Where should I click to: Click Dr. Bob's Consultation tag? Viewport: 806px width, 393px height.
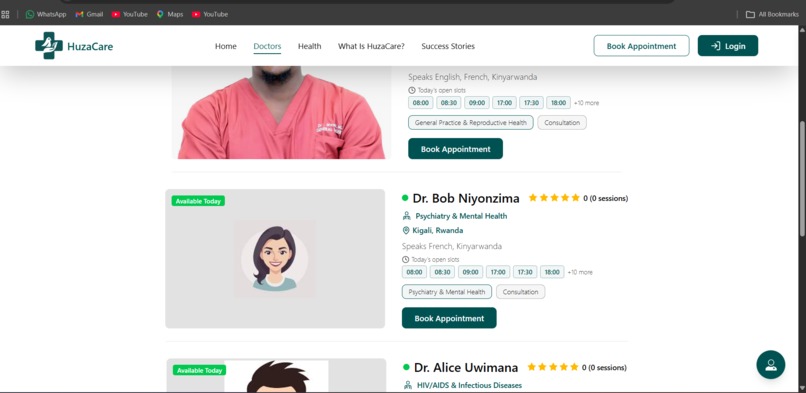coord(521,292)
